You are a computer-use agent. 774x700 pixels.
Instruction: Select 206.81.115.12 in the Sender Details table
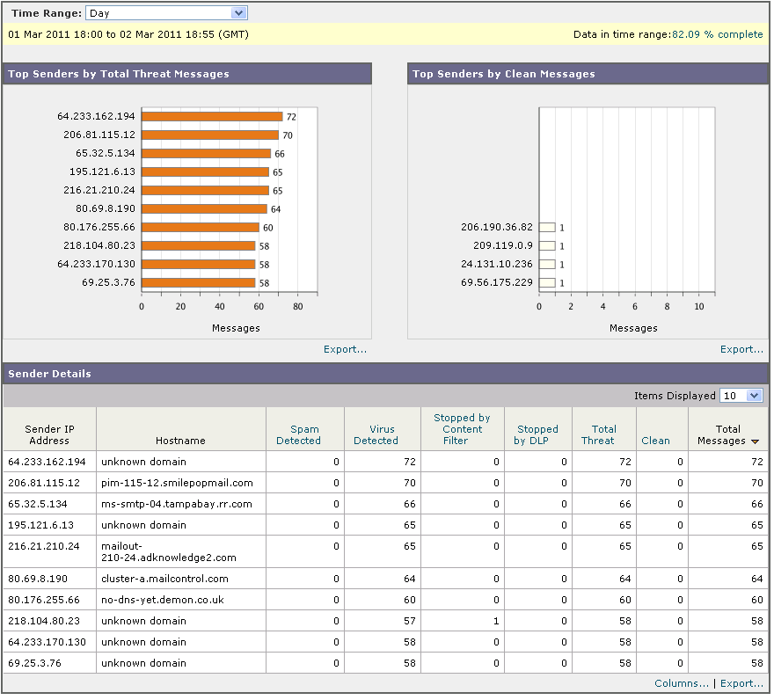coord(44,484)
